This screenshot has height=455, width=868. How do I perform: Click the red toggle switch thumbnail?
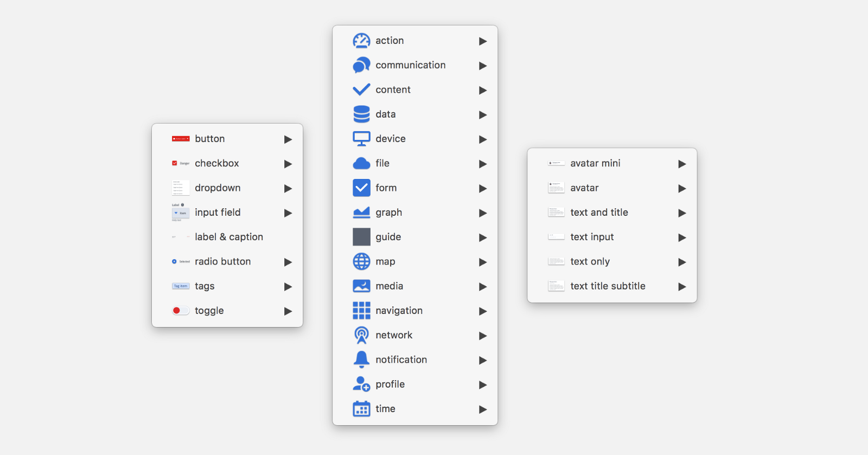point(181,311)
